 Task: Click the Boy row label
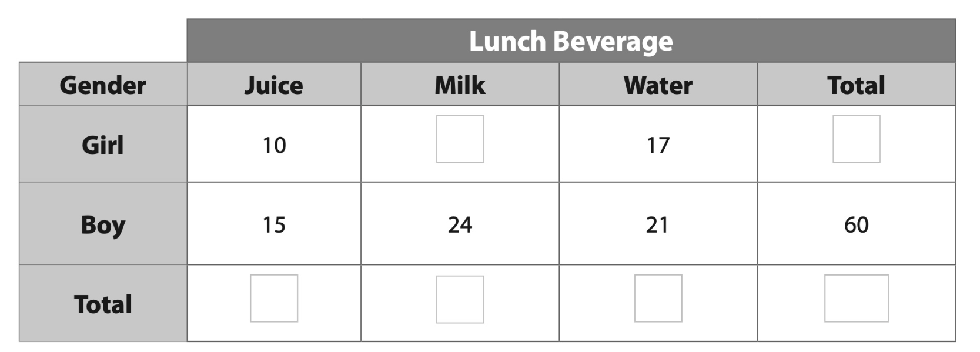coord(103,224)
